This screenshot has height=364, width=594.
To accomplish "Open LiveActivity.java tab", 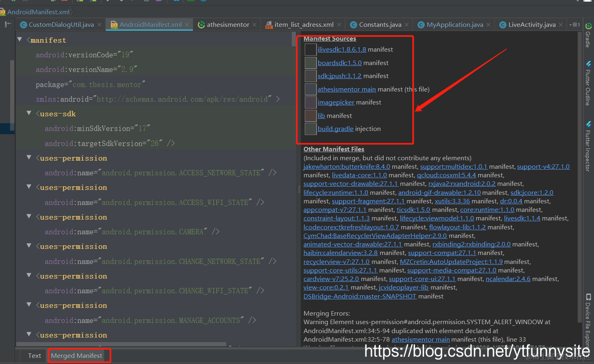I will pos(532,25).
